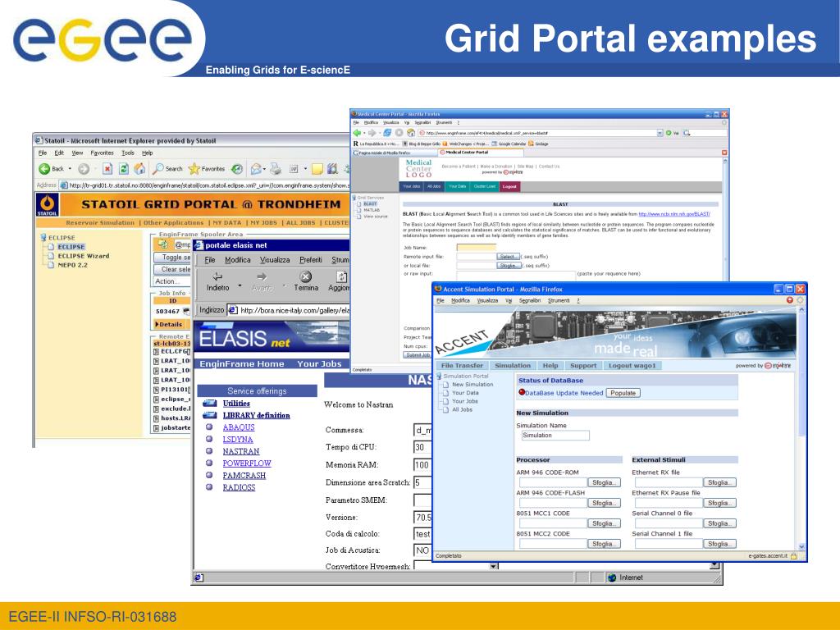Click the Simulation Name field in Accent portal
The height and width of the screenshot is (630, 840).
555,436
